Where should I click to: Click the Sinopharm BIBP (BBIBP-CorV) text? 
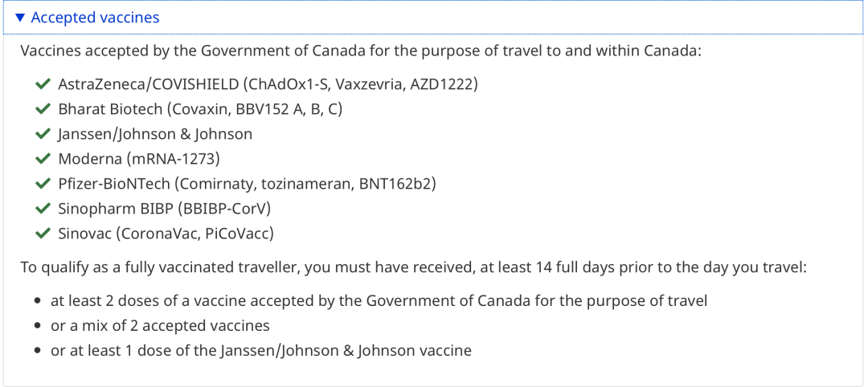point(164,209)
